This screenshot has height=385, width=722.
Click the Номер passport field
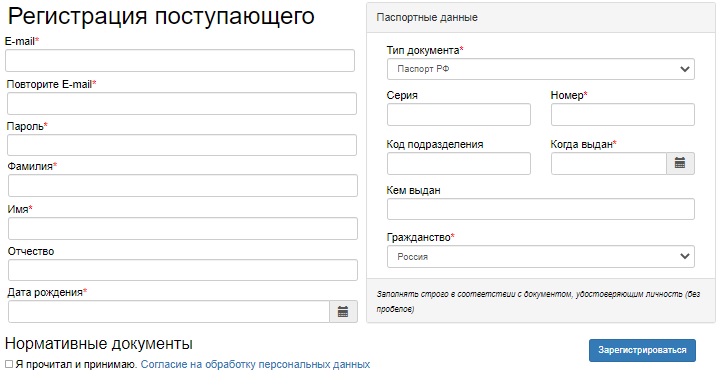tap(623, 115)
